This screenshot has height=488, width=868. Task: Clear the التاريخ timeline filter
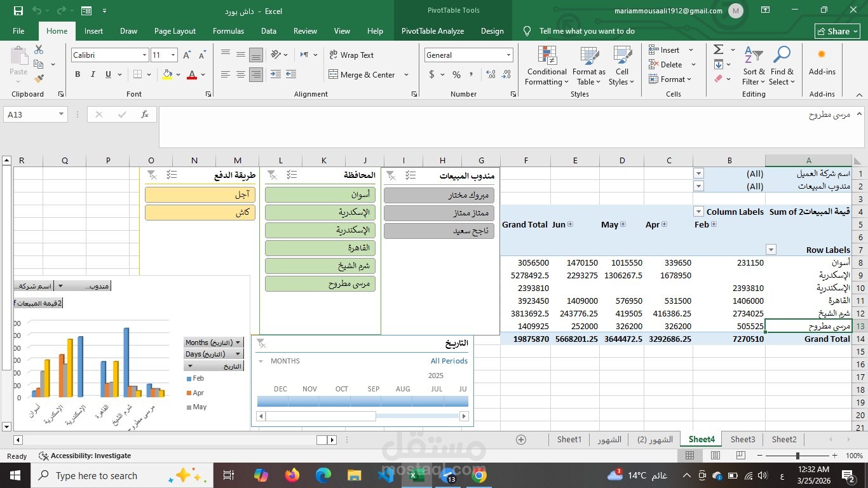click(261, 343)
